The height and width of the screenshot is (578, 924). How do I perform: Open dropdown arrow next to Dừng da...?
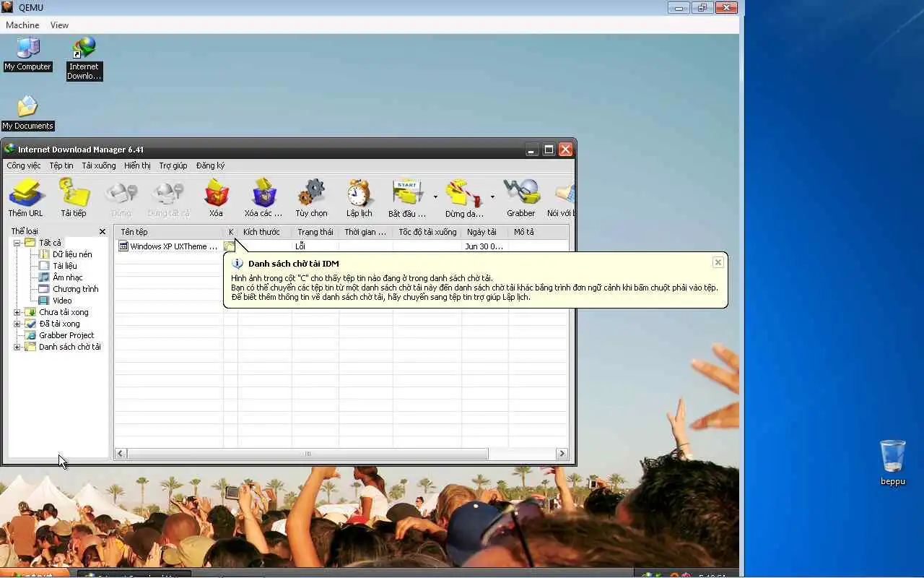(493, 197)
